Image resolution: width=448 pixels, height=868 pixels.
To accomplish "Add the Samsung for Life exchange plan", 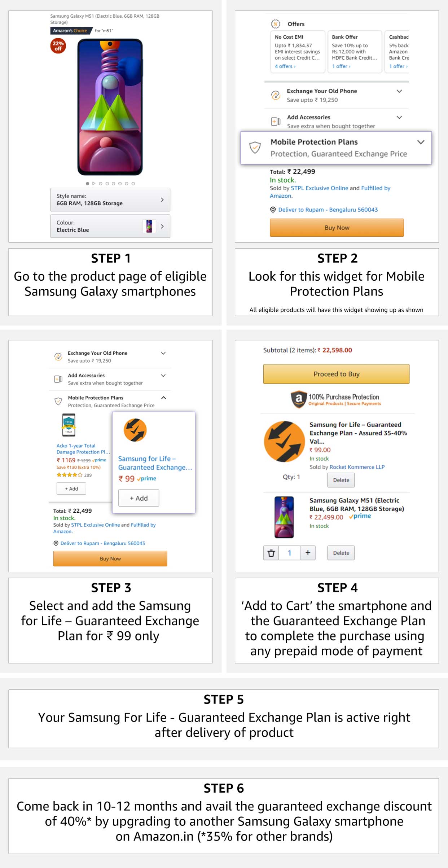I will [139, 498].
